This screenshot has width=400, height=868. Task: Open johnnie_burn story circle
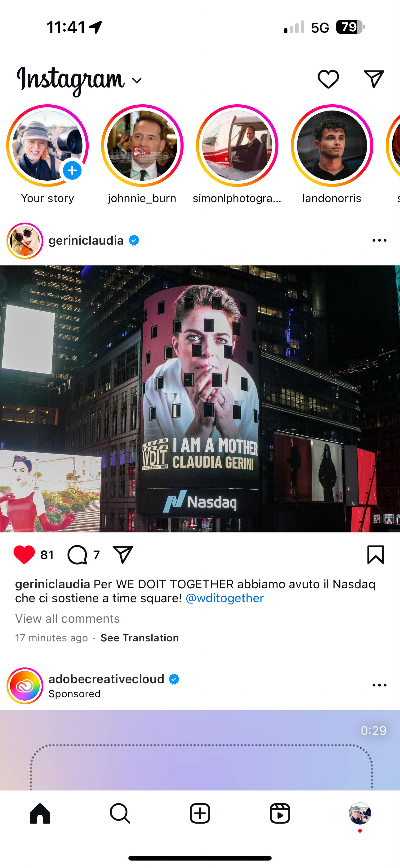coord(142,146)
